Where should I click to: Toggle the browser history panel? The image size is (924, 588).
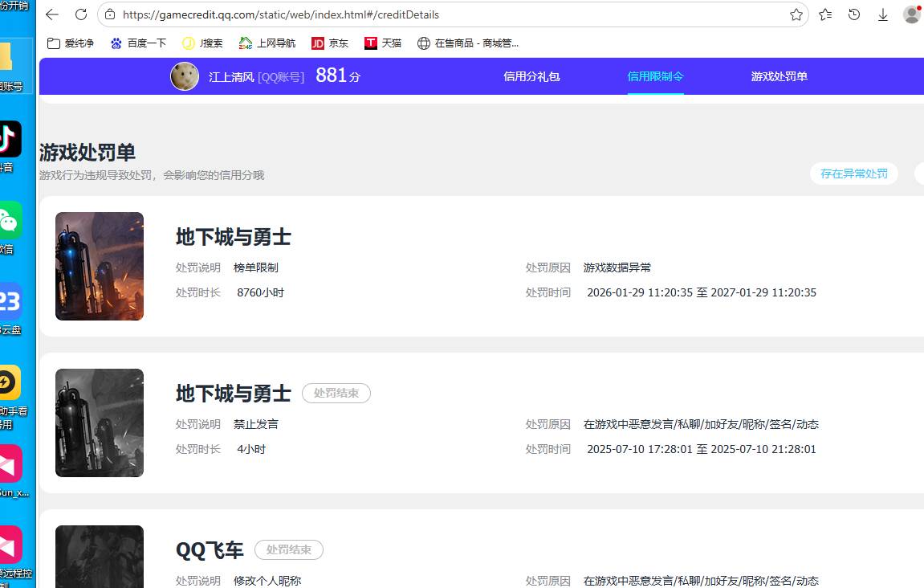coord(853,14)
